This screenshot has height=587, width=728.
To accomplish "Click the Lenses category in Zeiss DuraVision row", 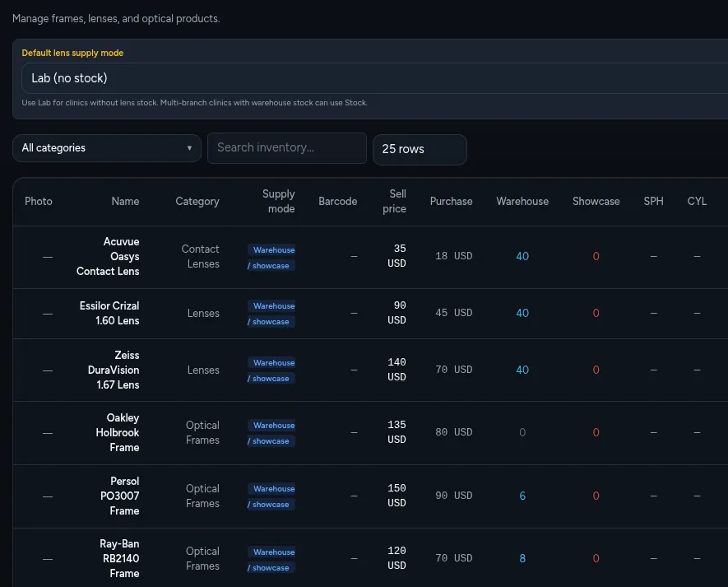I will click(203, 370).
